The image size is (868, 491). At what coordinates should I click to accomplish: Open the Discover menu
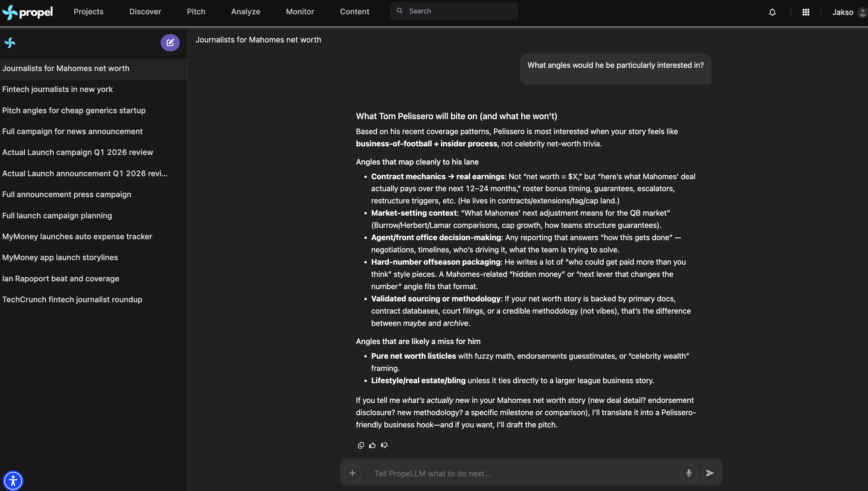click(145, 11)
